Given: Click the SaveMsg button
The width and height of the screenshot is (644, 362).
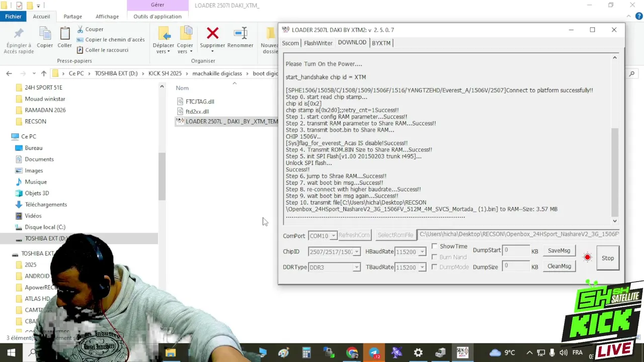Looking at the screenshot, I should (x=559, y=251).
